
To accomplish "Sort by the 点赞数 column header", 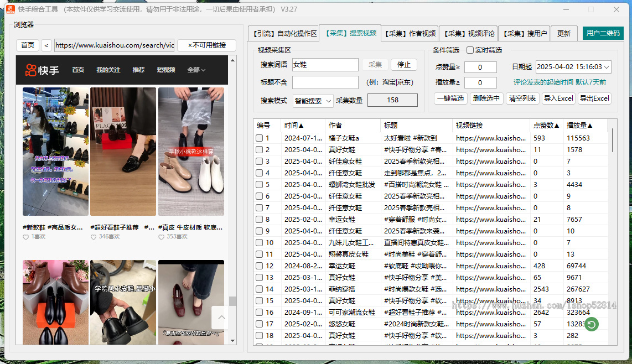I will pos(546,126).
